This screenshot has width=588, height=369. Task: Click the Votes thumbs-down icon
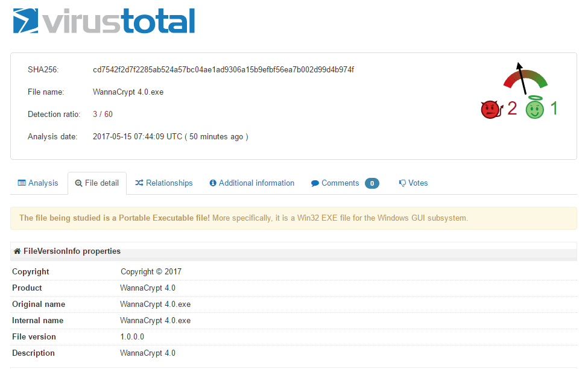coord(402,183)
